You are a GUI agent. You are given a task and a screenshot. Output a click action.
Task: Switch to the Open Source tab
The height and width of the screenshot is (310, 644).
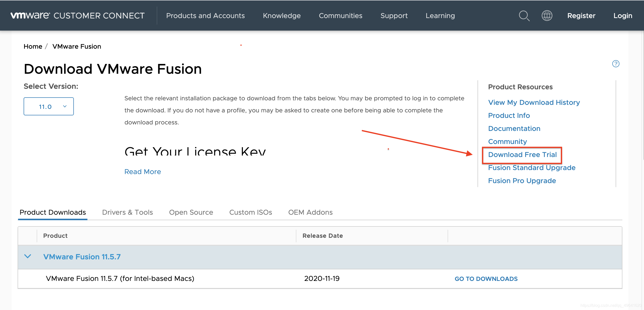click(191, 212)
